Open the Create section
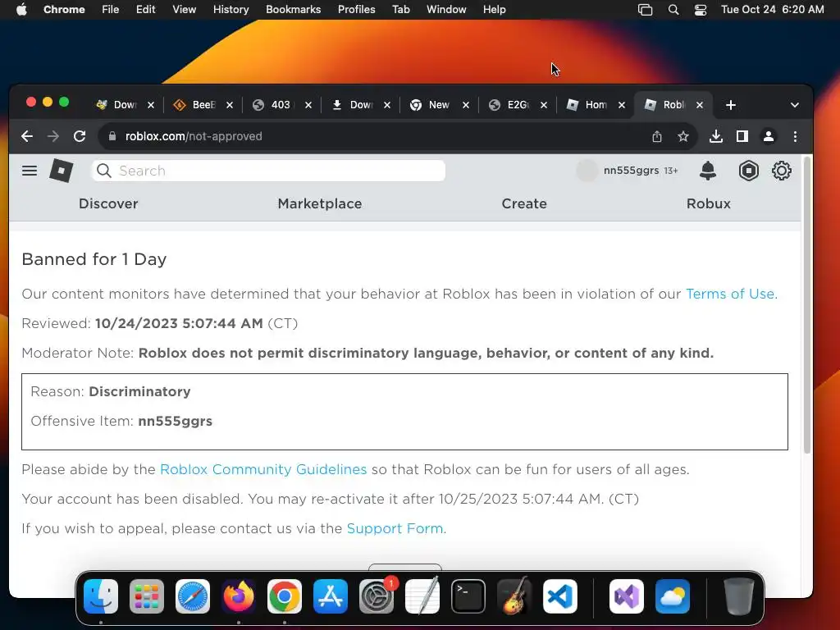This screenshot has height=630, width=840. click(524, 203)
